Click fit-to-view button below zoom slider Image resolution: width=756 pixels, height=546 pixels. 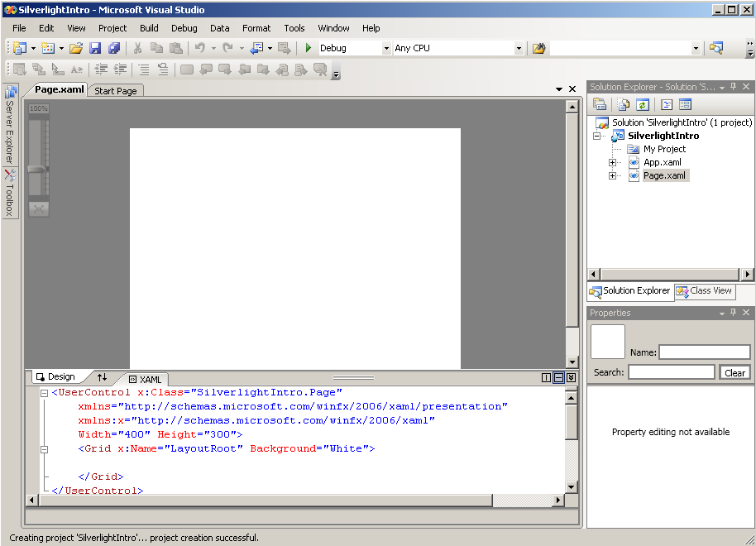[x=39, y=208]
